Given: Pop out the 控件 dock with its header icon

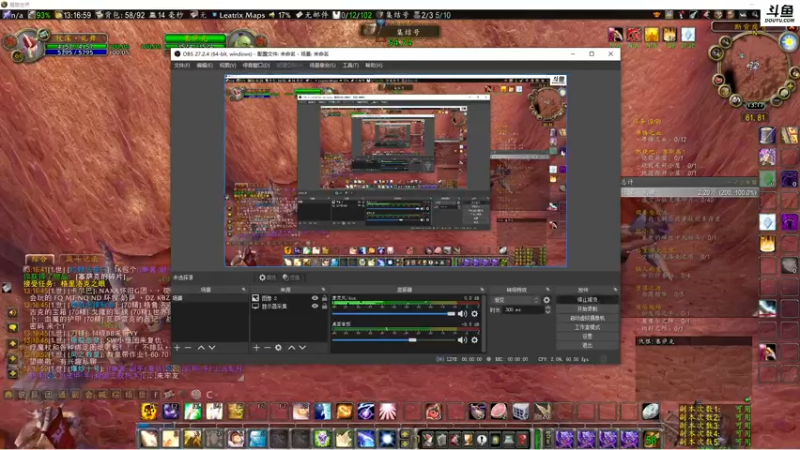Looking at the screenshot, I should pyautogui.click(x=615, y=289).
